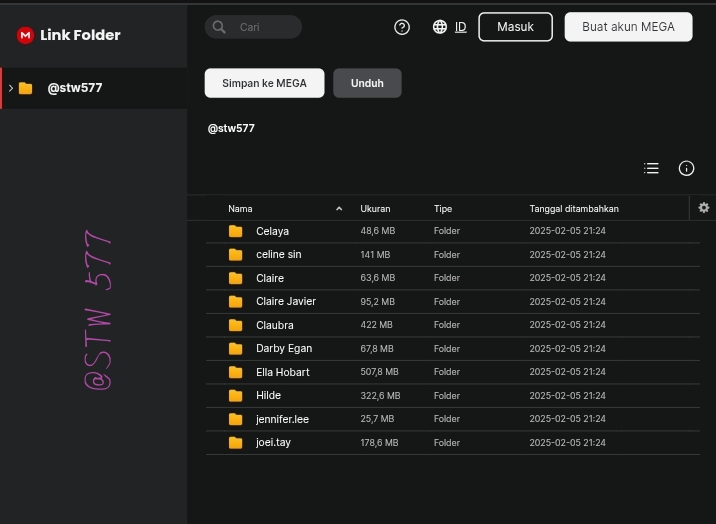This screenshot has width=716, height=524.
Task: Click the Masuk button
Action: click(x=516, y=27)
